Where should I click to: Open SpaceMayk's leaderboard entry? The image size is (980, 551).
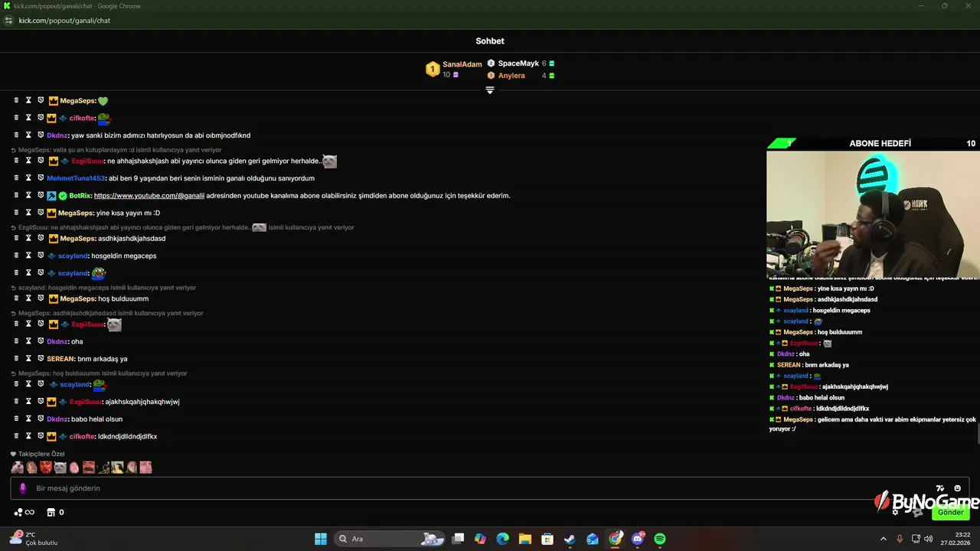pyautogui.click(x=521, y=64)
